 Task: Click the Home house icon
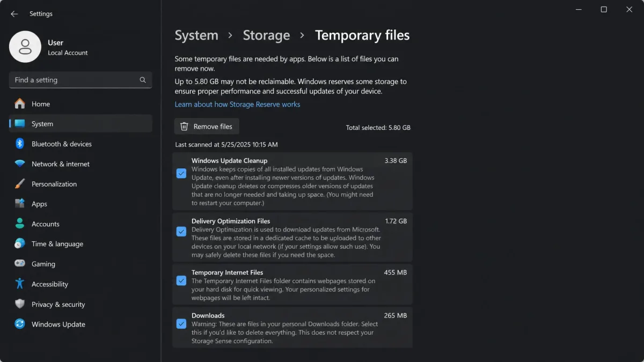tap(20, 104)
